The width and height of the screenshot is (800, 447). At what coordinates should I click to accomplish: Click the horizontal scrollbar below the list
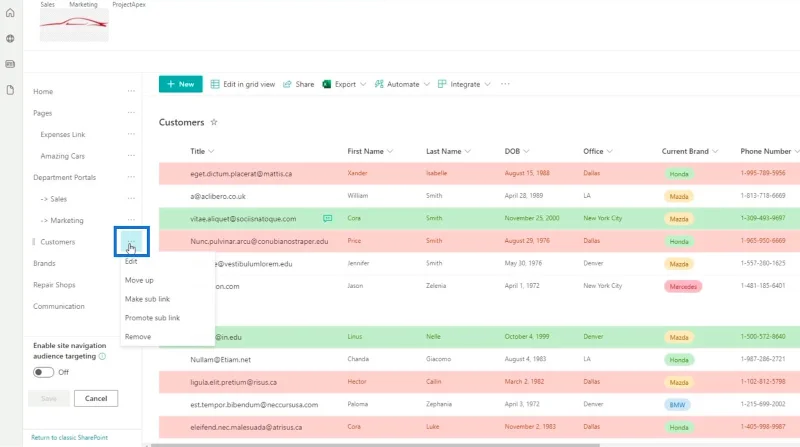375,445
